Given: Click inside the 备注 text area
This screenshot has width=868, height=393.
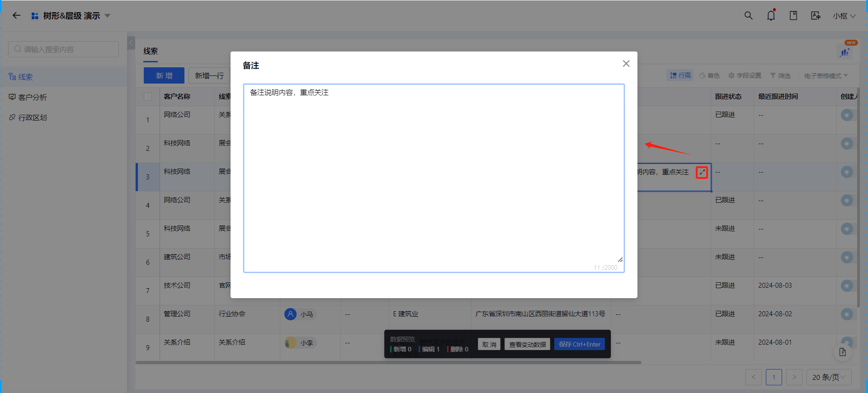Looking at the screenshot, I should click(x=434, y=178).
